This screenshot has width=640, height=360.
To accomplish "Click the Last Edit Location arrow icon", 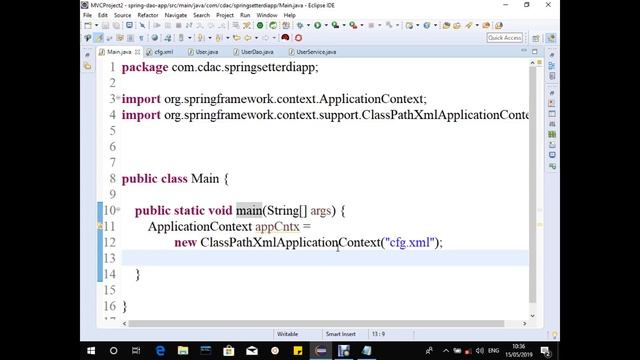I will click(237, 38).
